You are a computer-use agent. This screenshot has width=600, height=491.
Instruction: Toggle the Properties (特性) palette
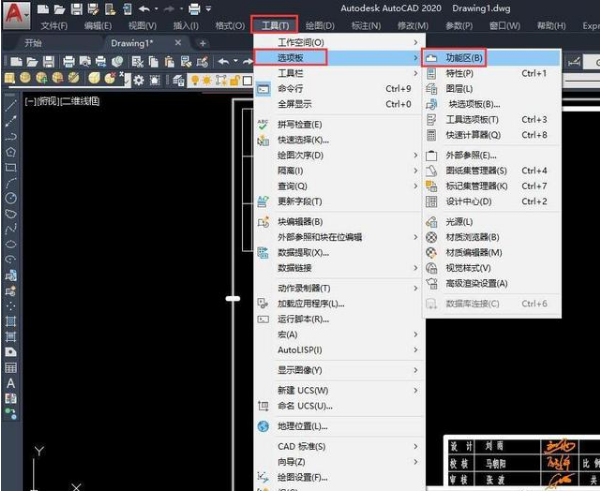coord(460,73)
